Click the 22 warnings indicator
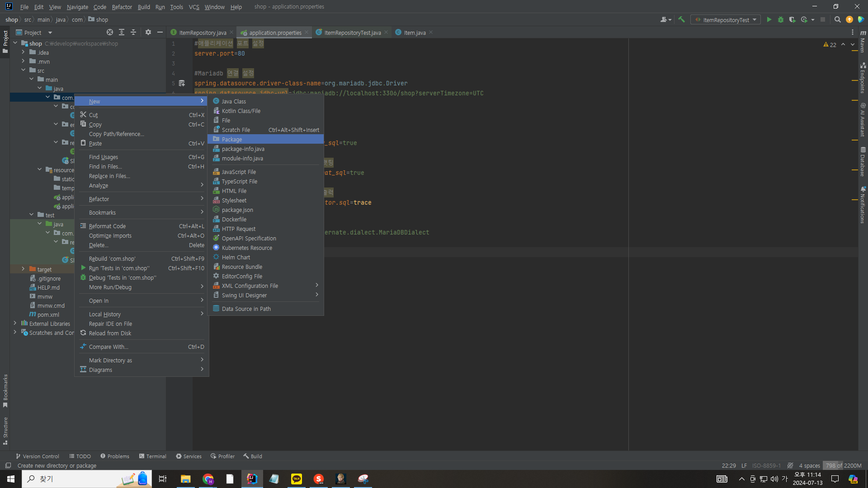 pyautogui.click(x=830, y=45)
